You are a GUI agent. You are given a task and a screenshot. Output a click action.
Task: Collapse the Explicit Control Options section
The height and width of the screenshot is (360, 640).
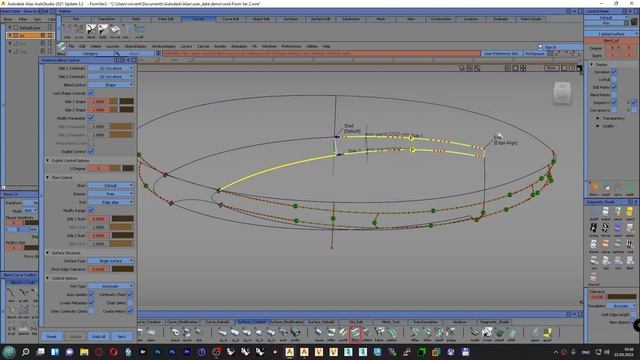pyautogui.click(x=47, y=160)
